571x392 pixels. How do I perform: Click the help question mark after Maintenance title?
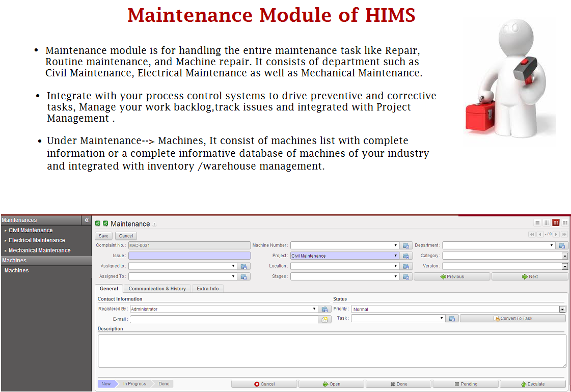click(x=154, y=225)
